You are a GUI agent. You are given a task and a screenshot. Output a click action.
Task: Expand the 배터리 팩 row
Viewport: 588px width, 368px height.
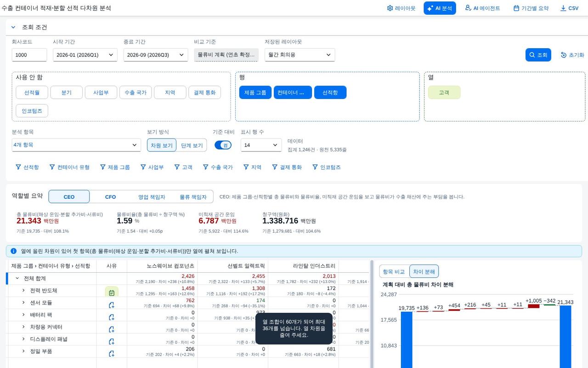pyautogui.click(x=23, y=315)
